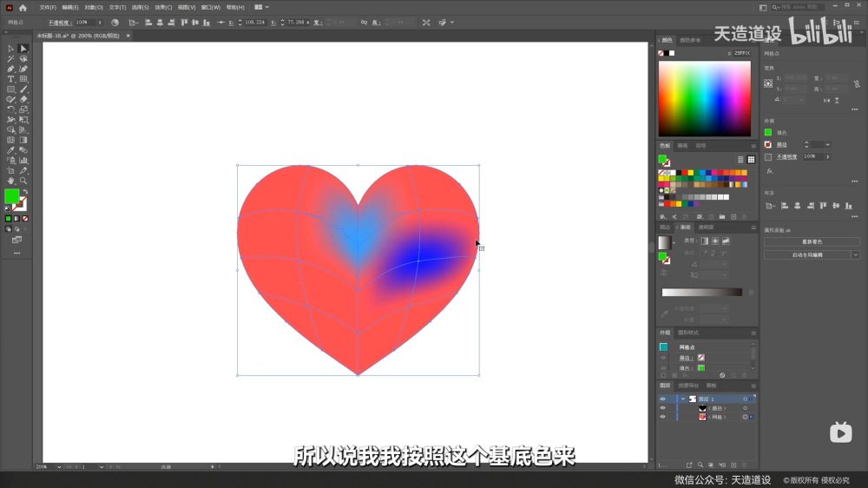The height and width of the screenshot is (488, 868).
Task: Open dropdown arrow beside 启动全局编辑 button
Action: (856, 254)
